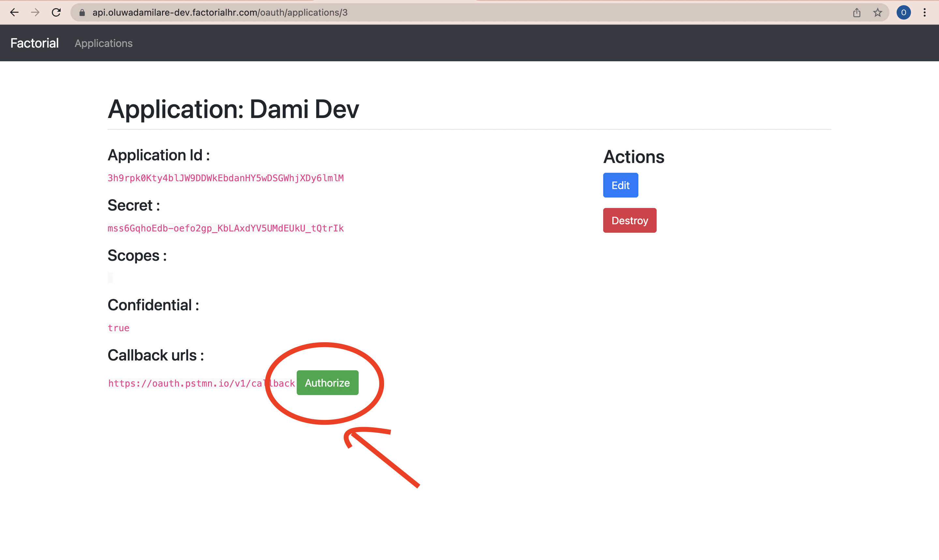Screen dimensions: 939x560
Task: Open the share page icon
Action: [x=857, y=13]
